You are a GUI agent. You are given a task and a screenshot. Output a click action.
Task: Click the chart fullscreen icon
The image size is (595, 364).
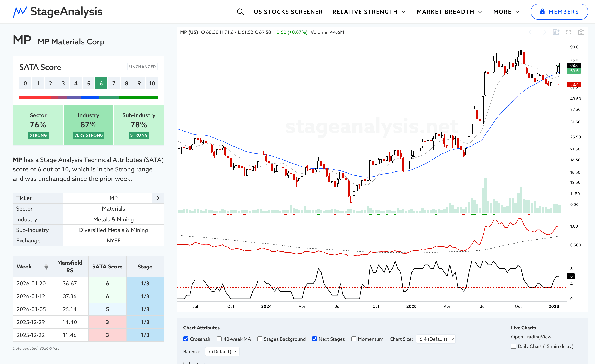568,32
